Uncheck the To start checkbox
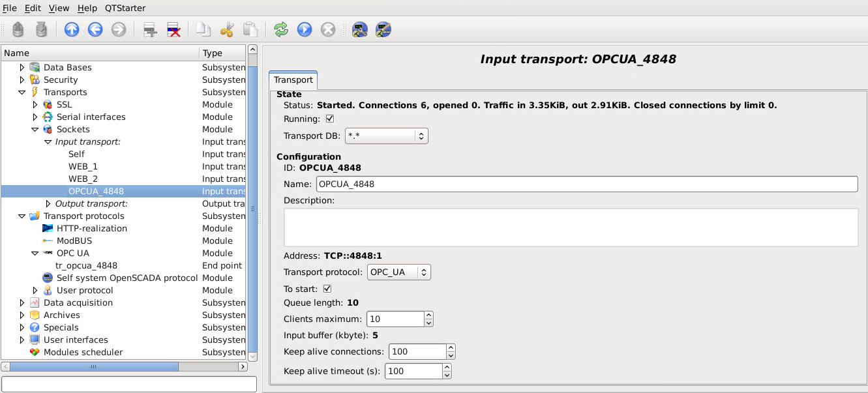The height and width of the screenshot is (393, 868). coord(327,289)
